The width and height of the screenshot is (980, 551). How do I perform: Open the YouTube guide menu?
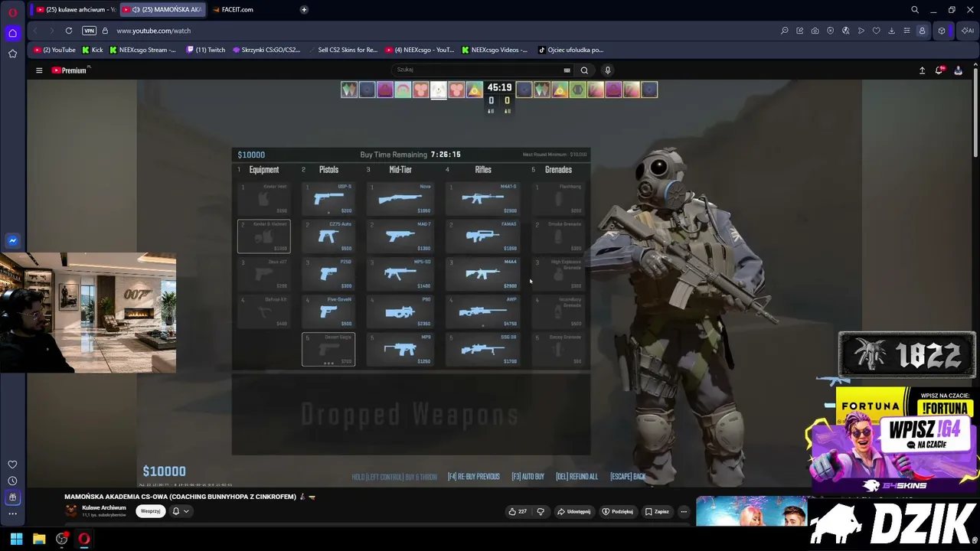coord(39,70)
